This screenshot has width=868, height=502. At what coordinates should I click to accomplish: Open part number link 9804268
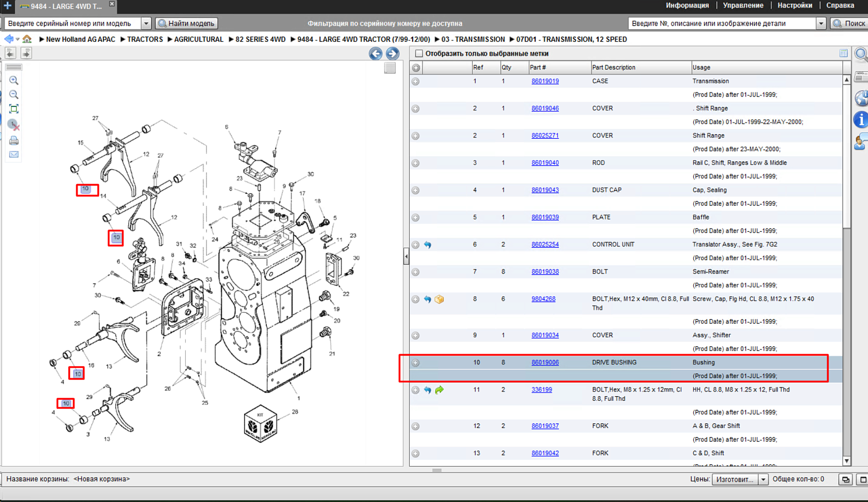coord(543,300)
